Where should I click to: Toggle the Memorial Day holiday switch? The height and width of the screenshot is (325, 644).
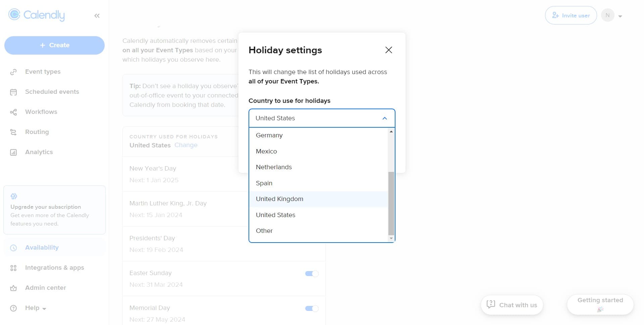(x=312, y=309)
